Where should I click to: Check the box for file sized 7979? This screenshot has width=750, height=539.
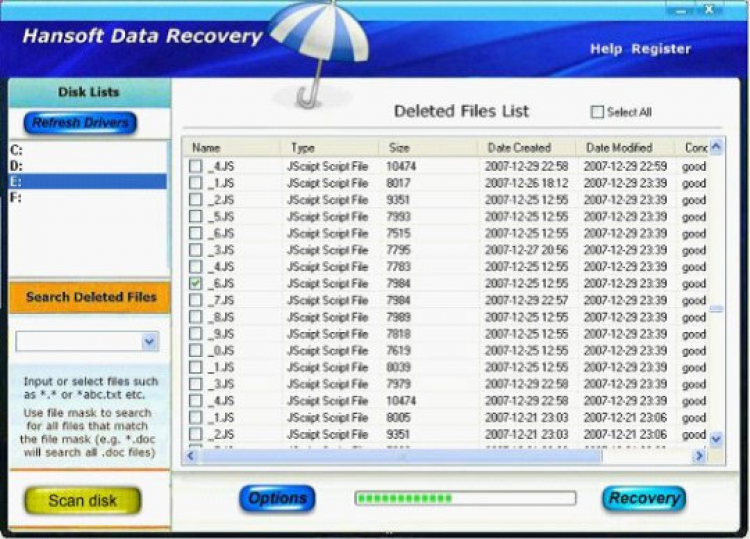coord(196,384)
